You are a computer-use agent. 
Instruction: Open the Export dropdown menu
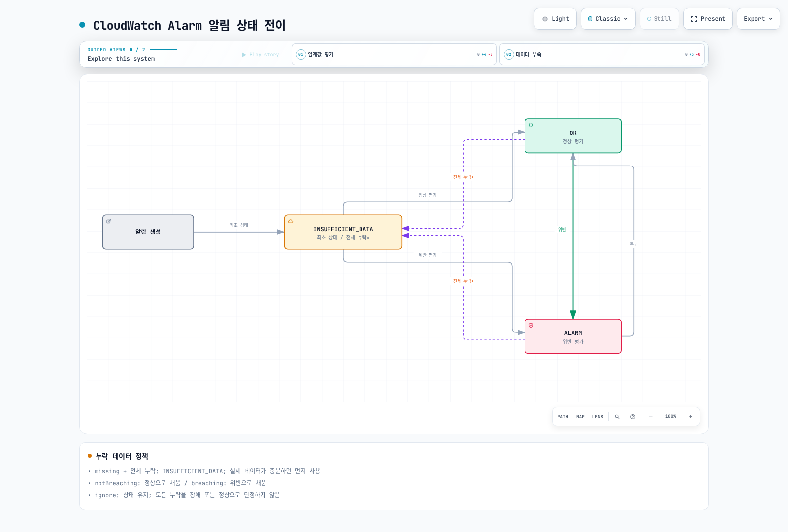click(x=758, y=19)
